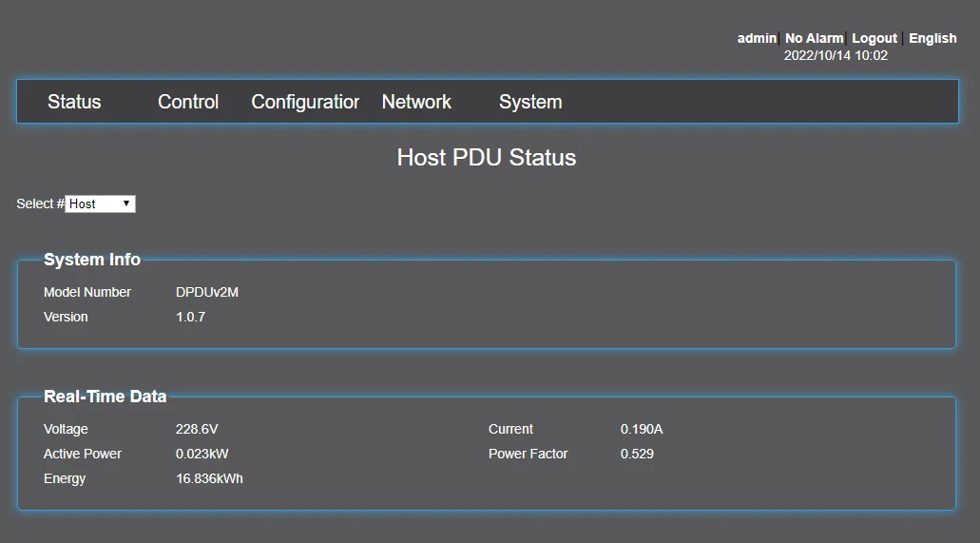Log out using the Logout link
Image resolution: width=980 pixels, height=543 pixels.
pos(874,38)
